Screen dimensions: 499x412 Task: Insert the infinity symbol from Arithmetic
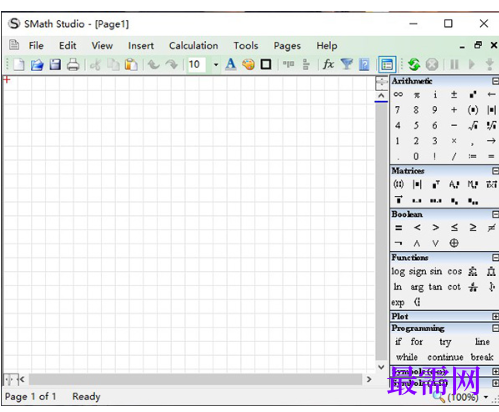398,95
